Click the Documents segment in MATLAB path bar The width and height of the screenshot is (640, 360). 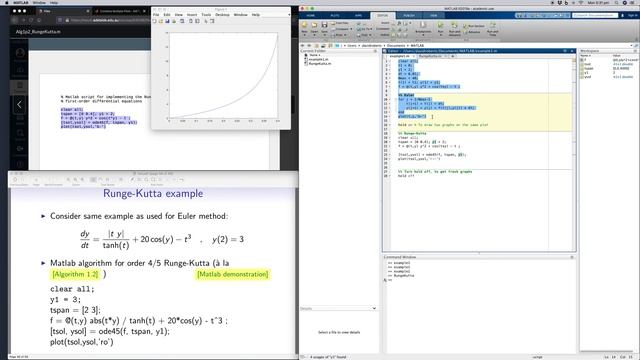click(396, 45)
